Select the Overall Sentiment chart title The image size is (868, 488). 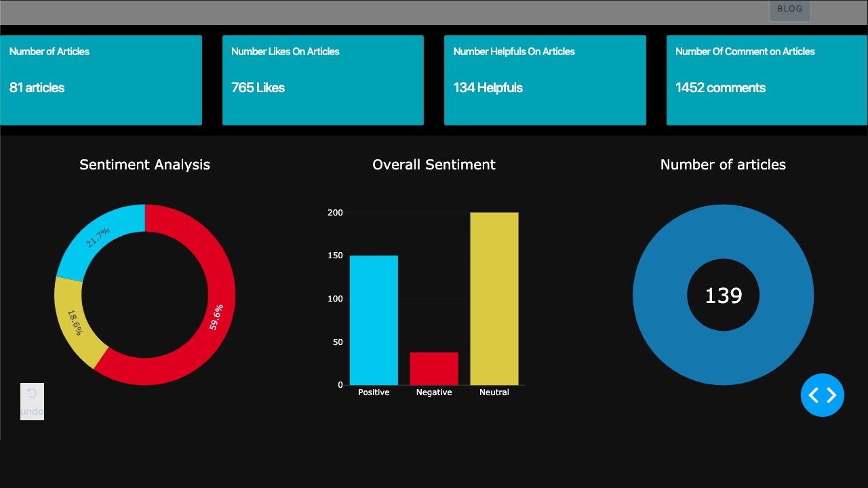[434, 165]
